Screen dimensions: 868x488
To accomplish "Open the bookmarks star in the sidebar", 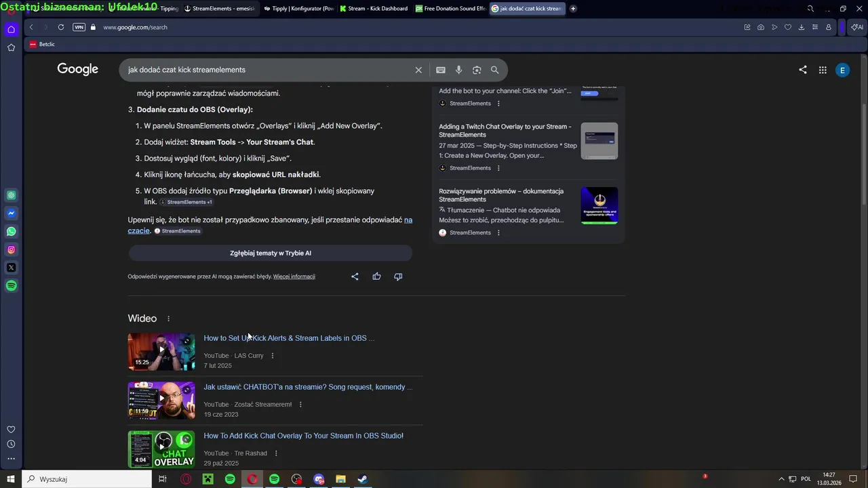I will click(11, 47).
